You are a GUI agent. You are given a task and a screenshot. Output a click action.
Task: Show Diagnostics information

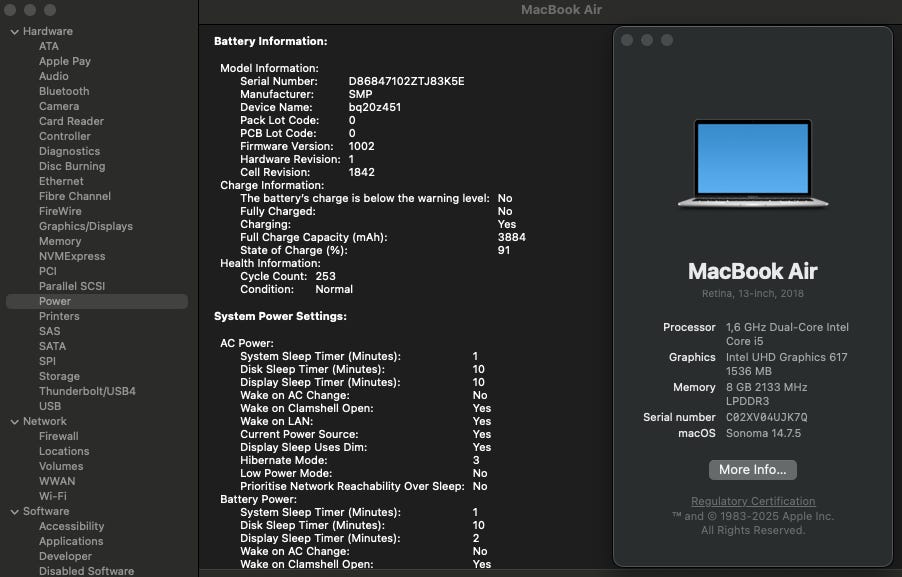[69, 151]
